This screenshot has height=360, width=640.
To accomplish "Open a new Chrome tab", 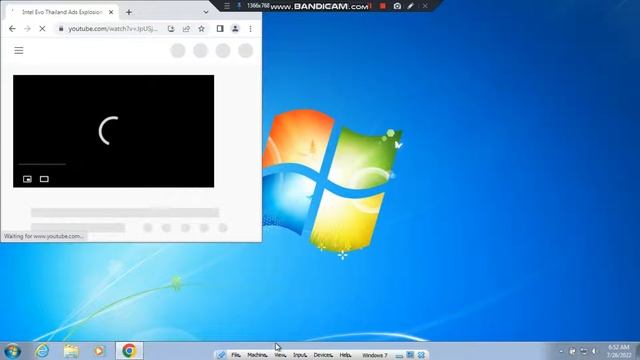I will (129, 12).
